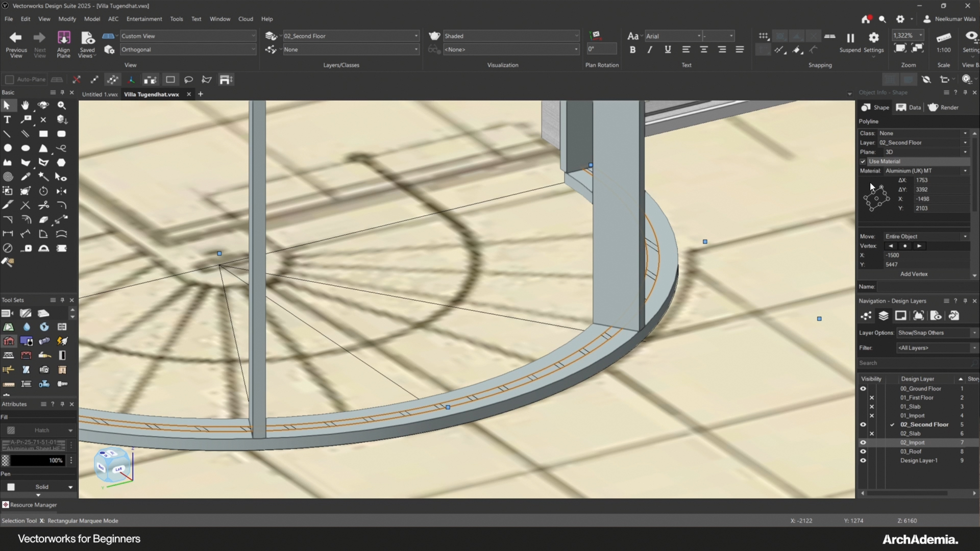Hide the 00_Ground Floor layer
The height and width of the screenshot is (551, 980).
pyautogui.click(x=863, y=389)
